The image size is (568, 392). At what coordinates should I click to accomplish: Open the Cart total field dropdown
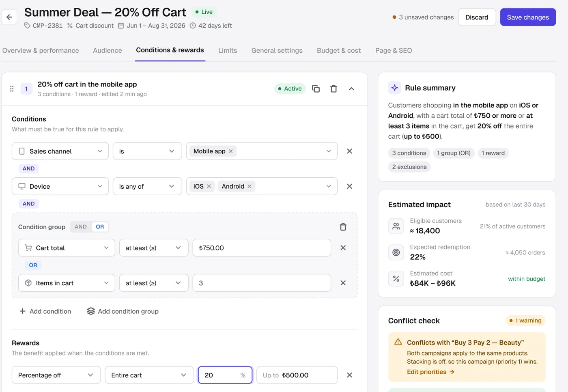pyautogui.click(x=67, y=248)
